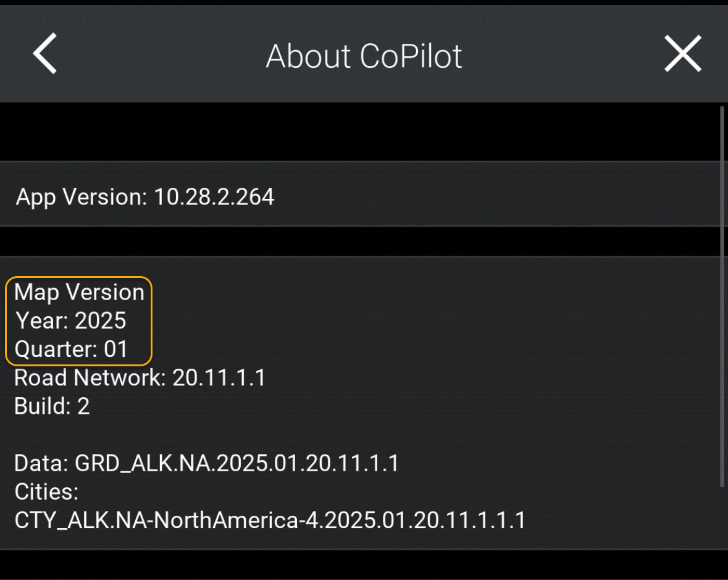Tap the Map Version heading

79,292
